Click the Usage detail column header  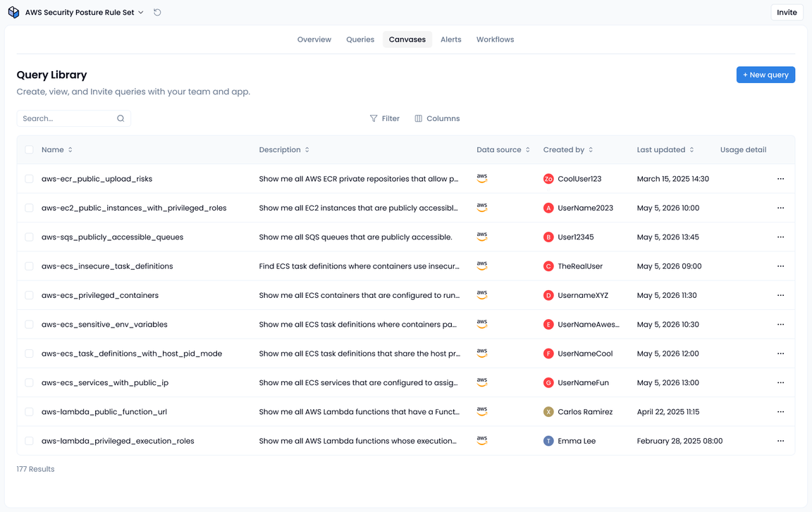pyautogui.click(x=743, y=149)
